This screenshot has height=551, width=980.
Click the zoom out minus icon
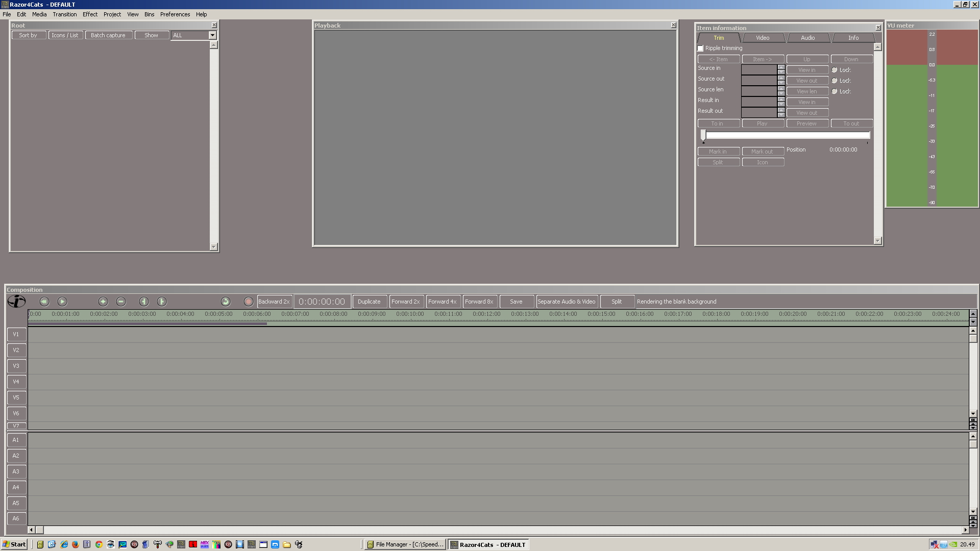pos(121,302)
